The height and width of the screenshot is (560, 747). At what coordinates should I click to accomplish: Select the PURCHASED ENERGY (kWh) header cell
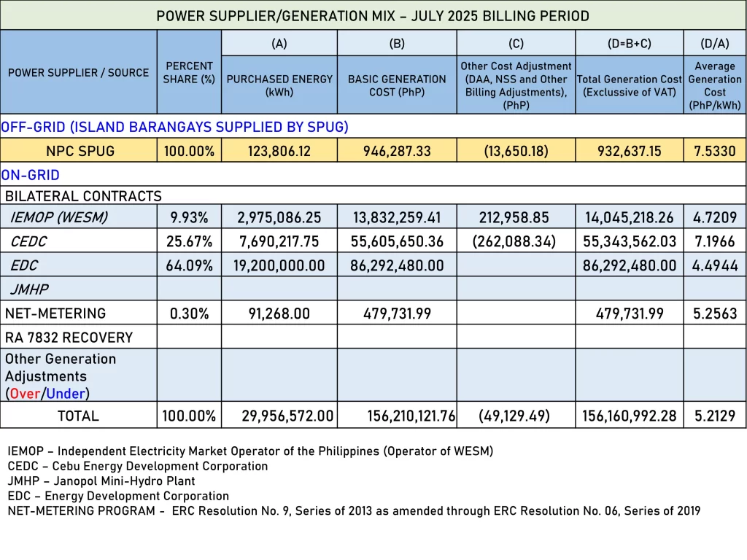click(279, 85)
